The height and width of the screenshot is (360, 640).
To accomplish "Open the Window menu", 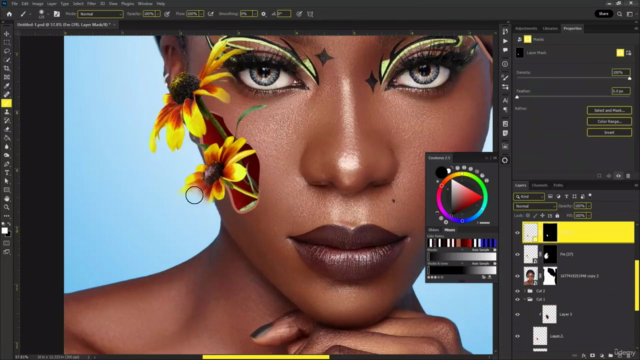I will tap(145, 4).
